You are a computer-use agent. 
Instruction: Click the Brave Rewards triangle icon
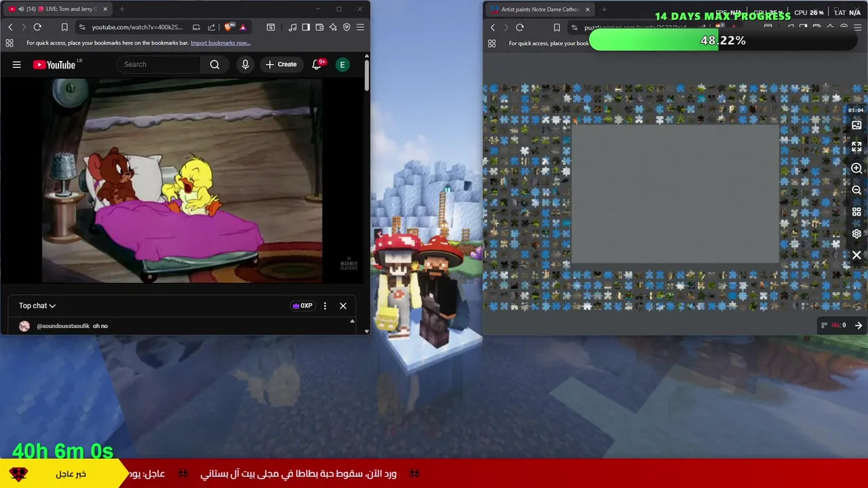coord(243,27)
